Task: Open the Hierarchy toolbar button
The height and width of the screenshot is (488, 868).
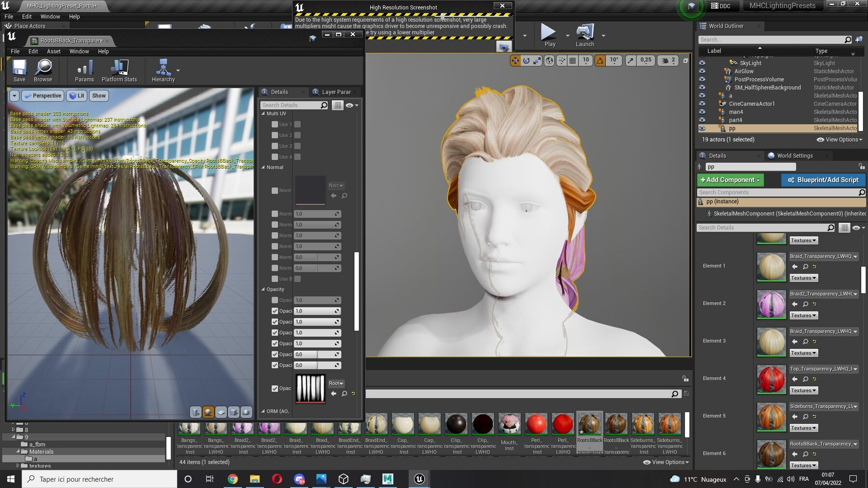Action: pyautogui.click(x=163, y=71)
